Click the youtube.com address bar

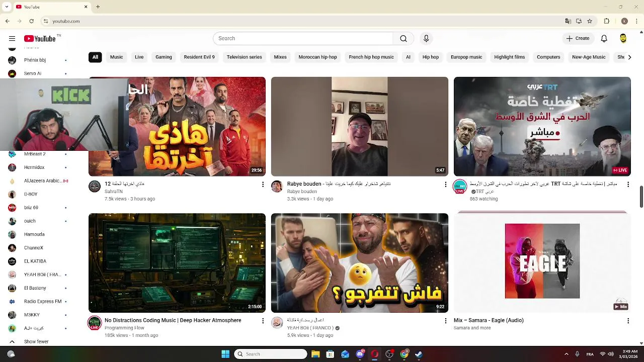point(302,21)
